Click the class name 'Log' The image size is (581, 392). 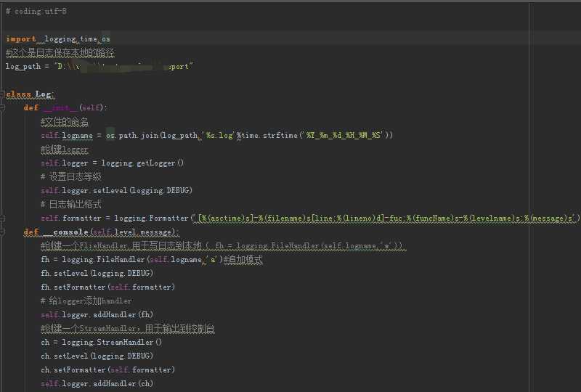click(x=44, y=94)
